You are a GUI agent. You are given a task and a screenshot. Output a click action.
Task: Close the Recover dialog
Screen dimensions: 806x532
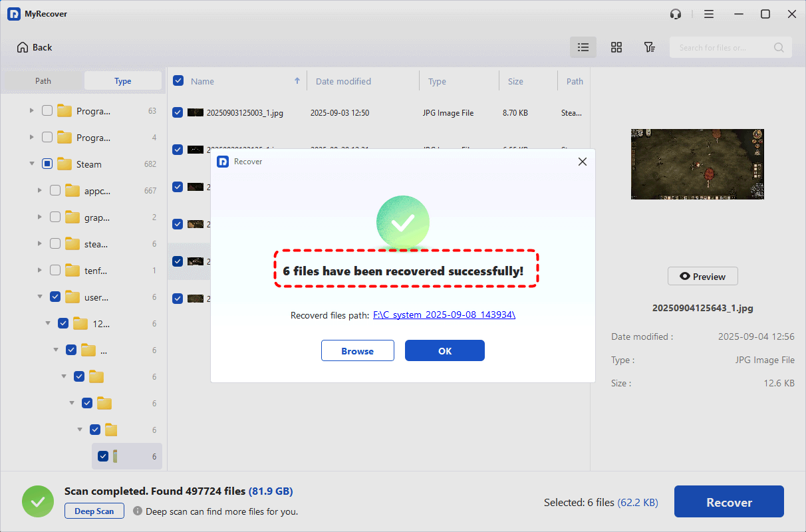point(583,162)
